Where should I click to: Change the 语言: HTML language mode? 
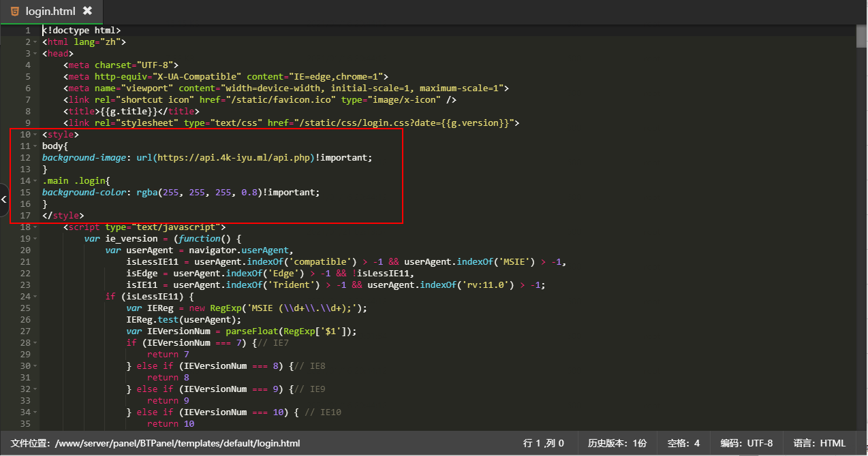(820, 443)
